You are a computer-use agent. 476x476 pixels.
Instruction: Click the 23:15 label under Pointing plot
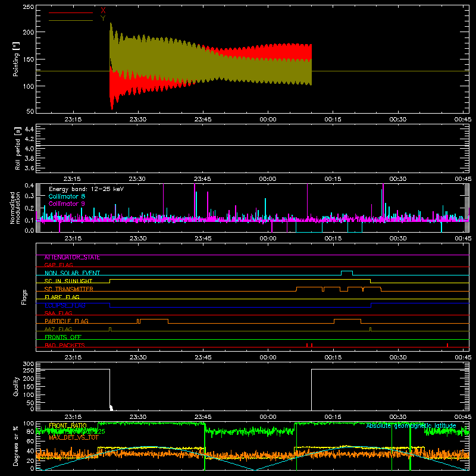(73, 120)
